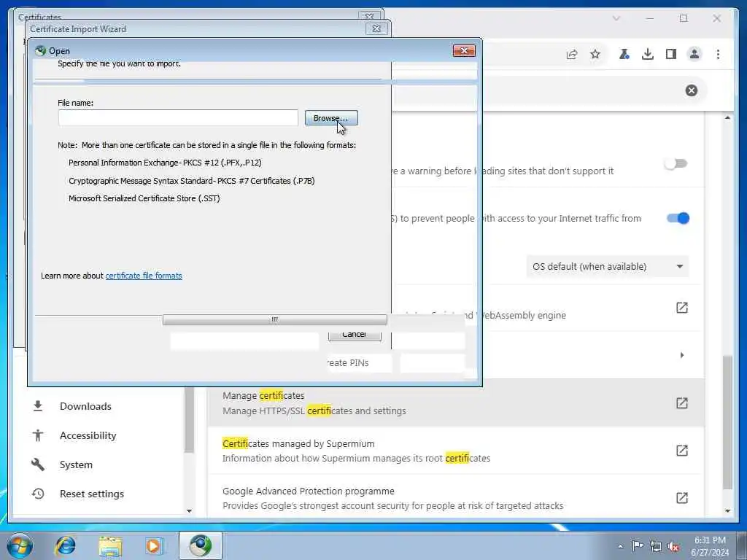Image resolution: width=747 pixels, height=560 pixels.
Task: Open Downloads settings in sidebar
Action: (85, 406)
